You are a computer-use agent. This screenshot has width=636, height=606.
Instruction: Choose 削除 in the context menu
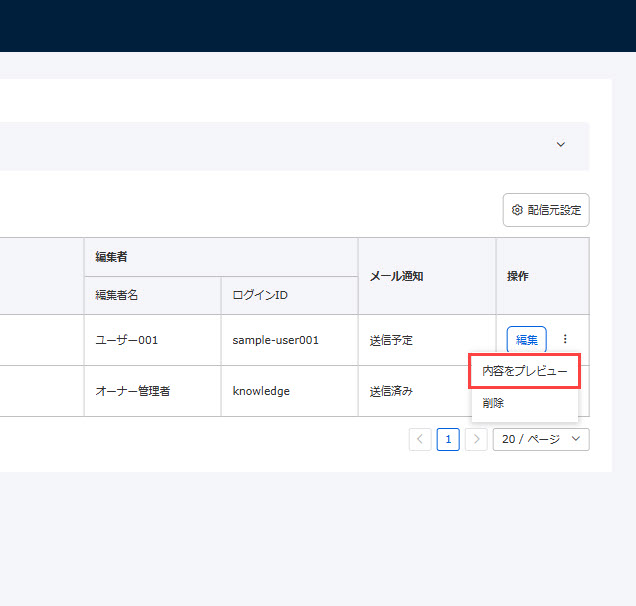493,403
